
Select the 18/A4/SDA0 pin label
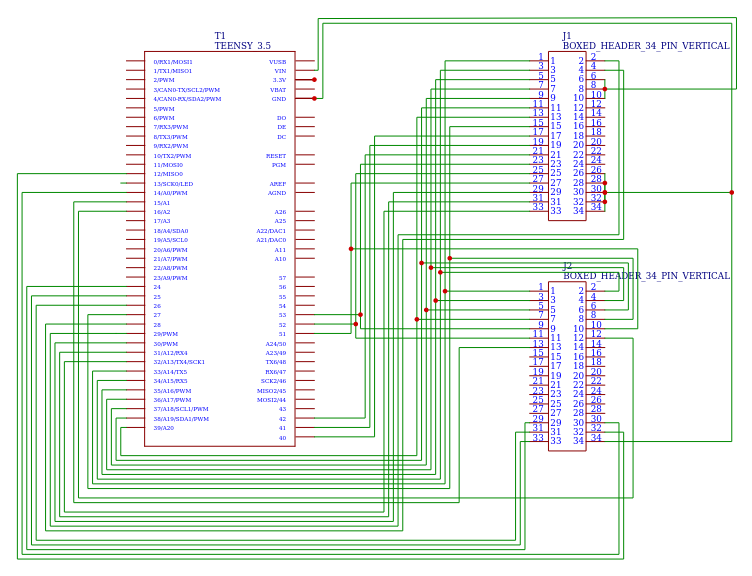[x=171, y=231]
